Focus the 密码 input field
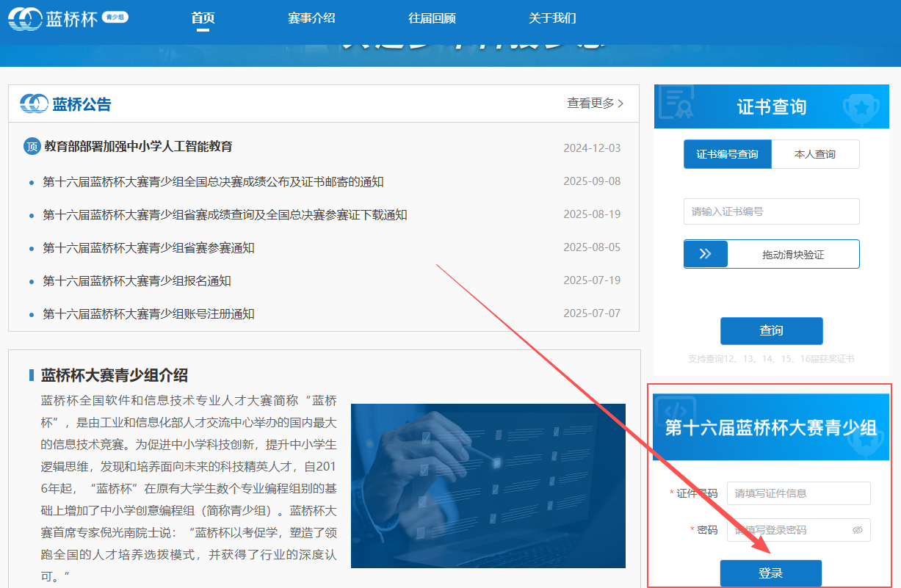The height and width of the screenshot is (588, 901). point(798,530)
